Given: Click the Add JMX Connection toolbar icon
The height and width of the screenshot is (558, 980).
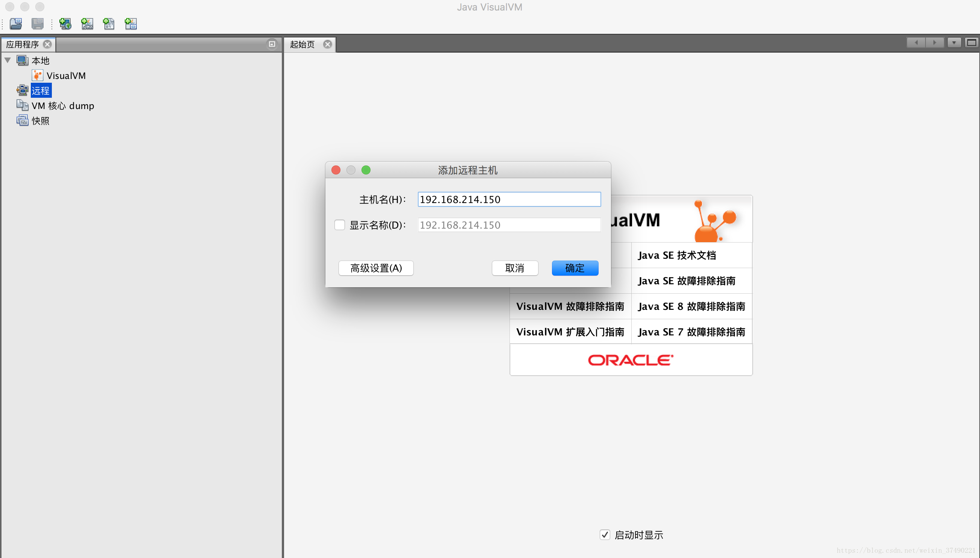Looking at the screenshot, I should point(87,24).
